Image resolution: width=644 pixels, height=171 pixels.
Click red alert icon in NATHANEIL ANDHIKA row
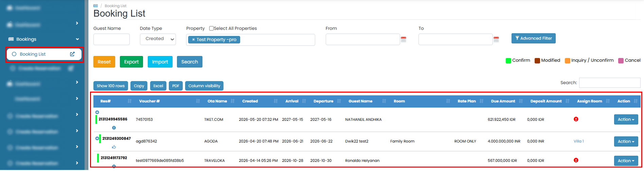[x=576, y=119]
